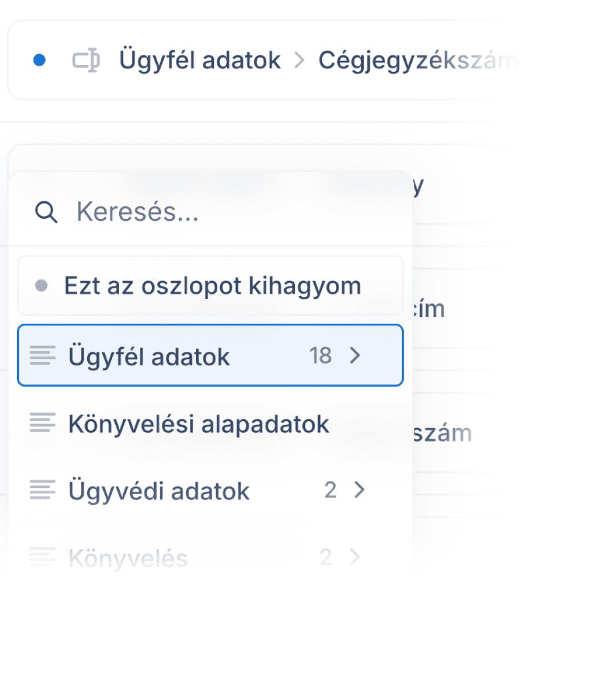This screenshot has width=601, height=700.
Task: Focus the Keresés... search field
Action: click(228, 213)
